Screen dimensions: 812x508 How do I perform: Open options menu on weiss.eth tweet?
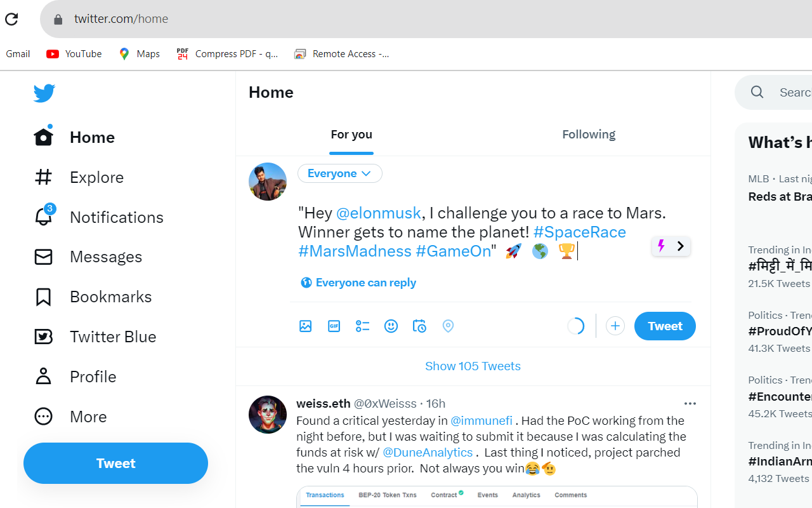tap(690, 403)
